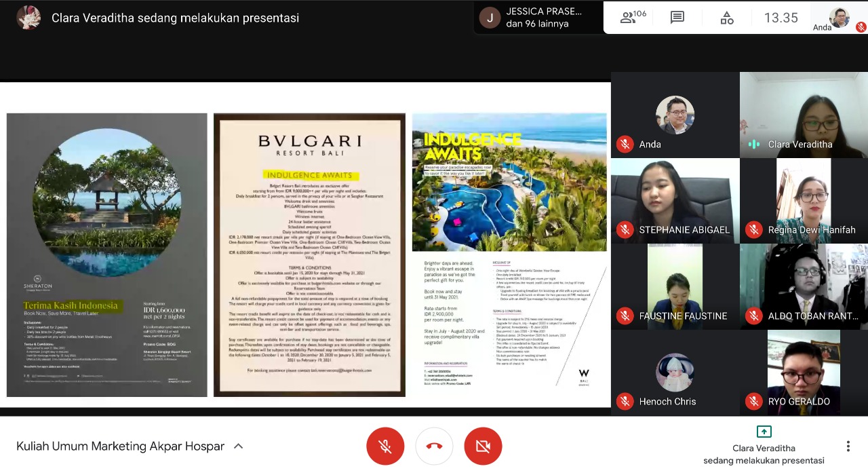Click the muted mic icon beside Henoch Chris
The image size is (868, 475).
[625, 401]
